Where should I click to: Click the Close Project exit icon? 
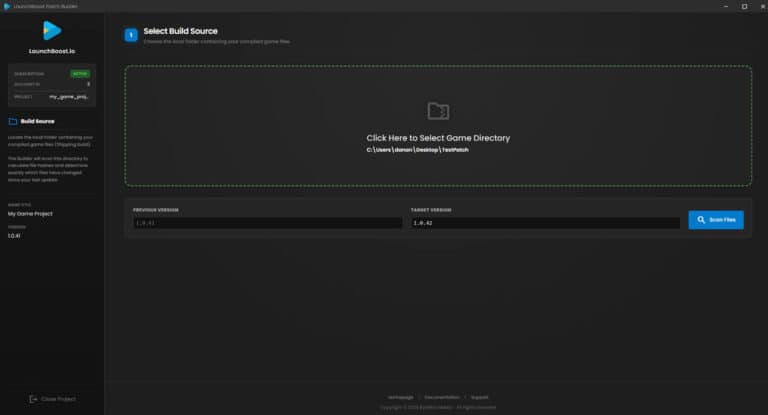coord(33,399)
